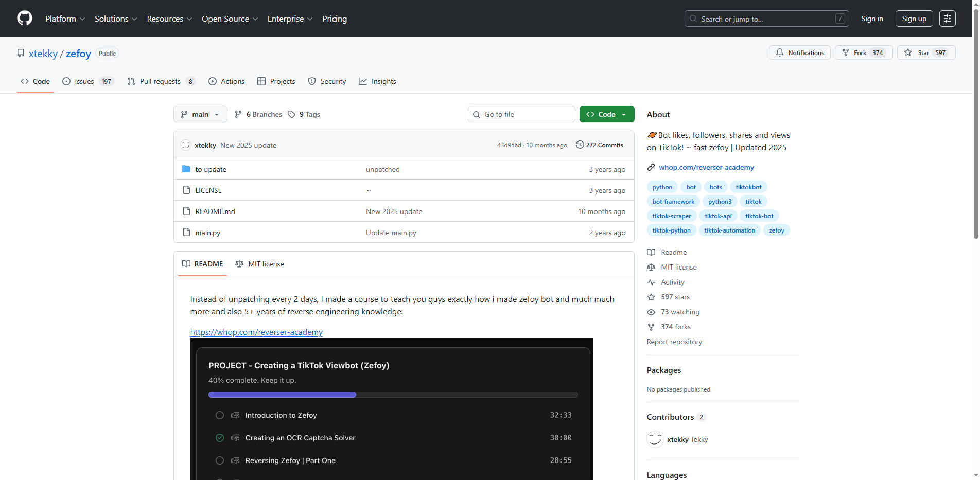Image resolution: width=980 pixels, height=480 pixels.
Task: Open the LICENSE file
Action: (208, 190)
